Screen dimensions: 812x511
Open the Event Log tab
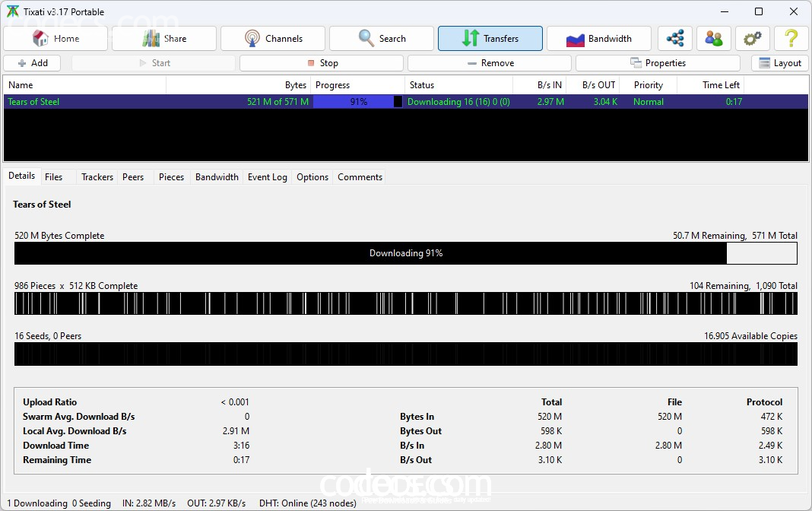(267, 177)
